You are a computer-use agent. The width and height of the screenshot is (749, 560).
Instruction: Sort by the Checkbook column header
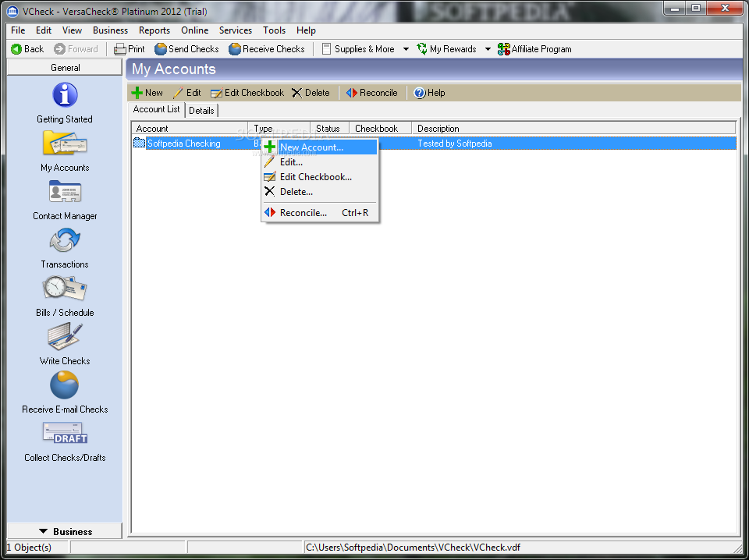[x=381, y=129]
